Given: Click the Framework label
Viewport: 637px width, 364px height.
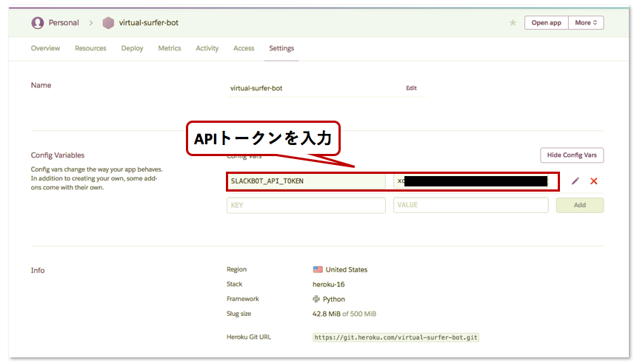Looking at the screenshot, I should [242, 299].
